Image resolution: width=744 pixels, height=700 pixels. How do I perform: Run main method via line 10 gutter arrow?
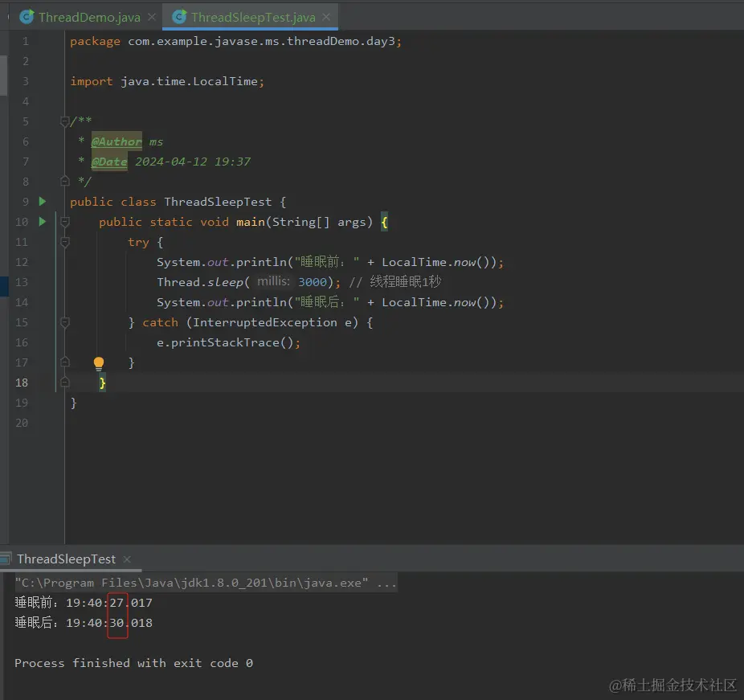click(43, 221)
